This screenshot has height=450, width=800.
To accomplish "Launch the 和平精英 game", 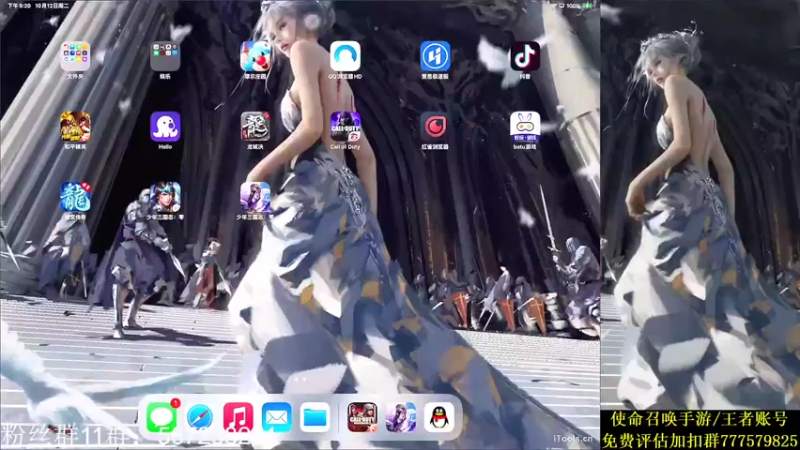I will pyautogui.click(x=75, y=127).
